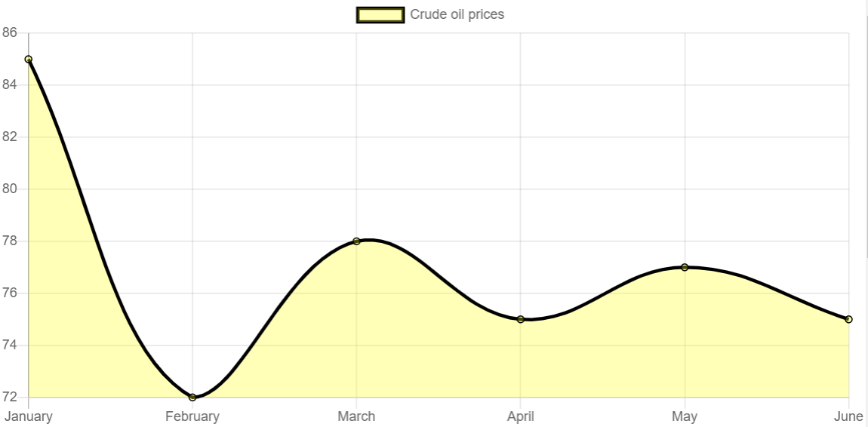Click the February x-axis label
Viewport: 868px width, 427px height.
click(x=192, y=416)
